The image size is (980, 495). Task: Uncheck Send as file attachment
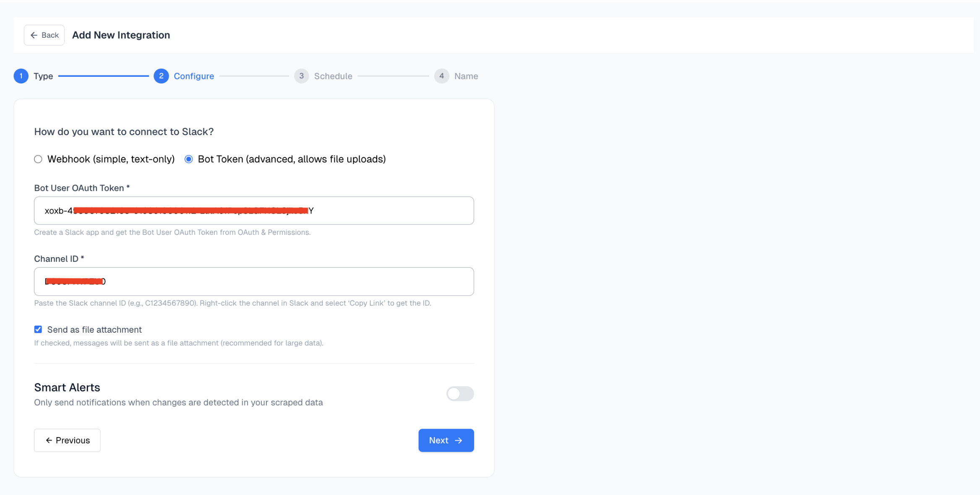38,329
